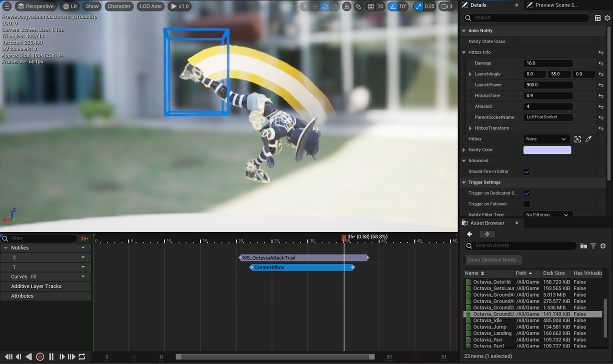Click the LaunchPower value field 900.0
This screenshot has height=364, width=613.
(548, 85)
